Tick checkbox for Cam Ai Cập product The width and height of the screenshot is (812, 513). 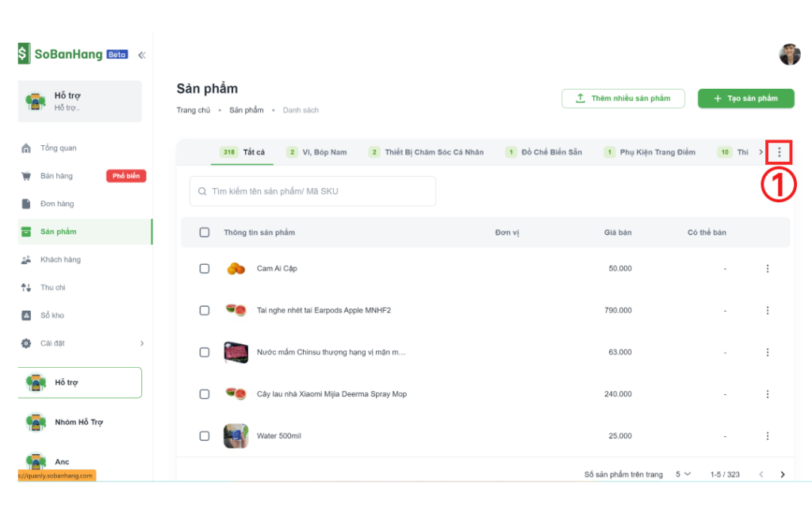click(205, 269)
